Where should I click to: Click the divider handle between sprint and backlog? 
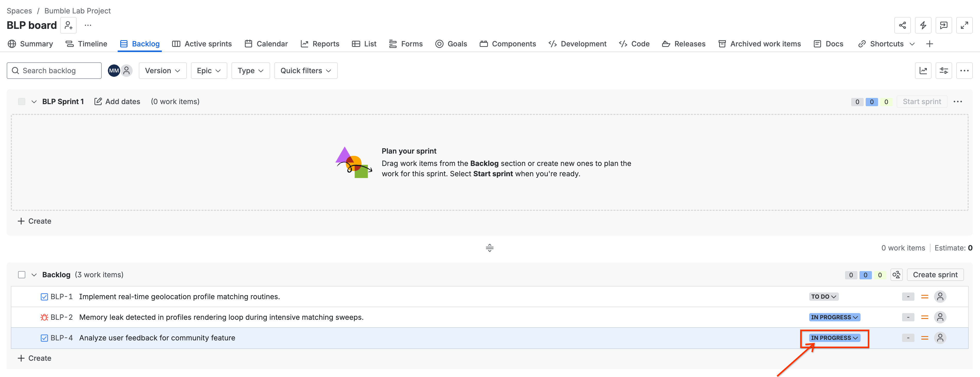pos(490,248)
